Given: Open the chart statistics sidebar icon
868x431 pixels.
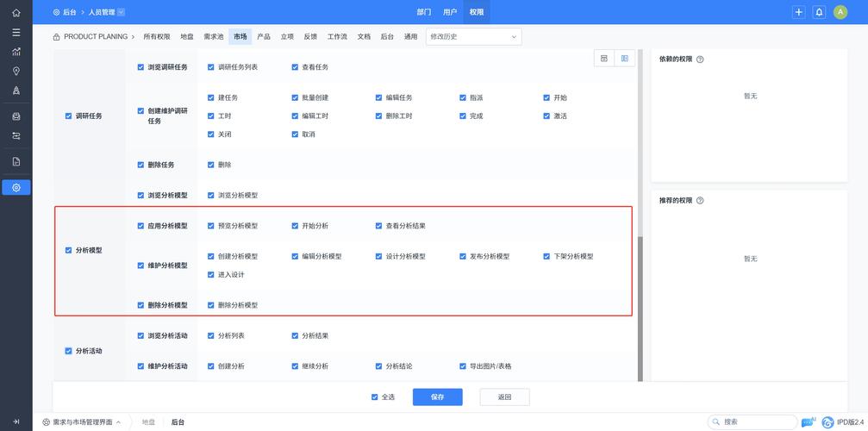Looking at the screenshot, I should coord(16,52).
